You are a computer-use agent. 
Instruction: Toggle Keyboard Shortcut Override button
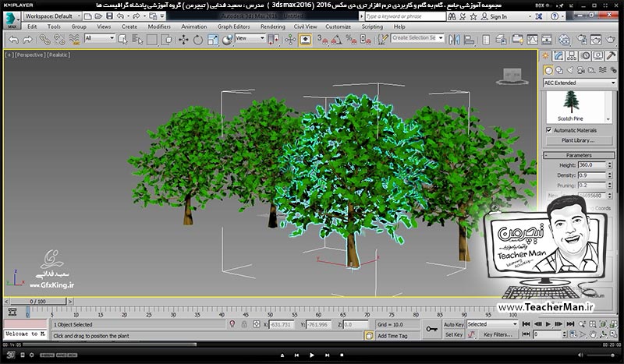305,40
